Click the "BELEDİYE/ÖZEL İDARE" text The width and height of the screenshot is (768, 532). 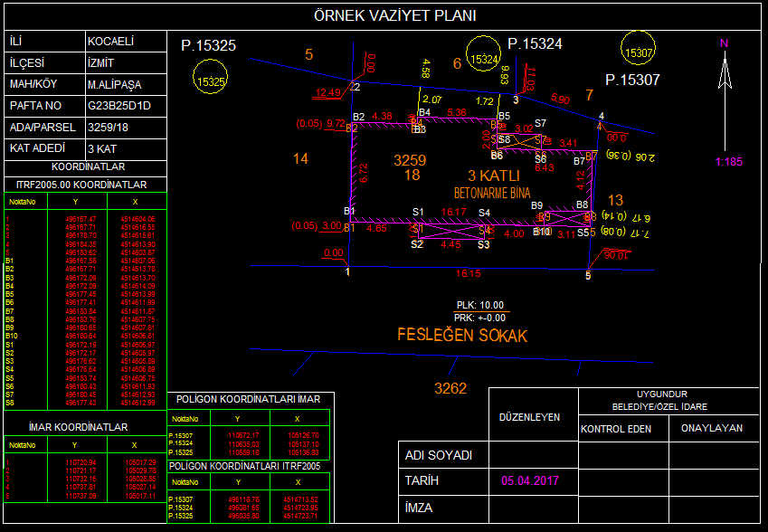pos(659,407)
